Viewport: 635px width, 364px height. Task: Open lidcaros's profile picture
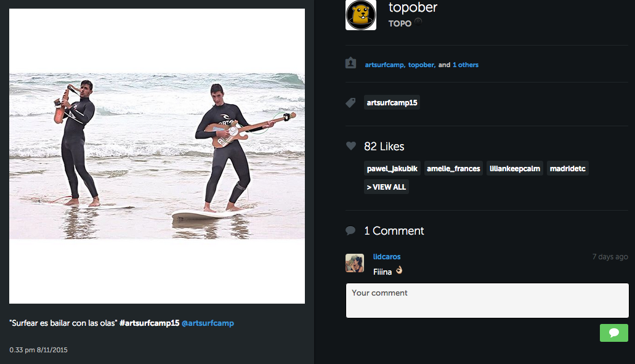click(x=355, y=263)
